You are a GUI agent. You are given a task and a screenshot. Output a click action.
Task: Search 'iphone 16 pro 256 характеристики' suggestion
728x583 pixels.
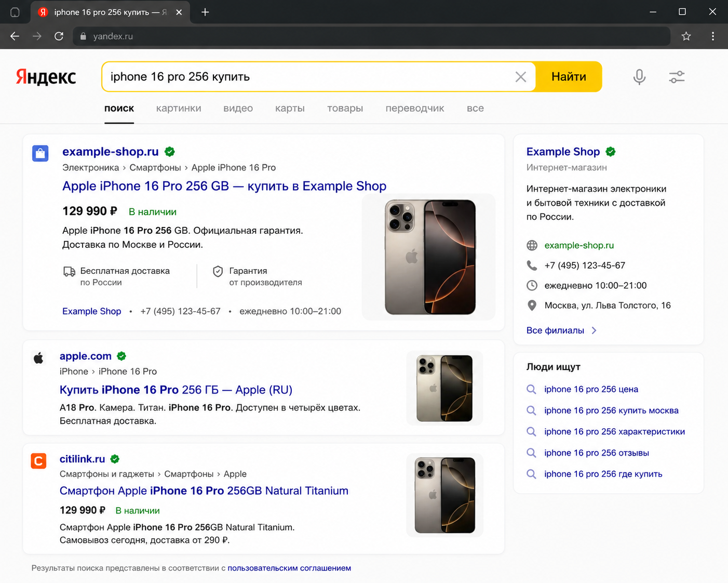pyautogui.click(x=614, y=432)
